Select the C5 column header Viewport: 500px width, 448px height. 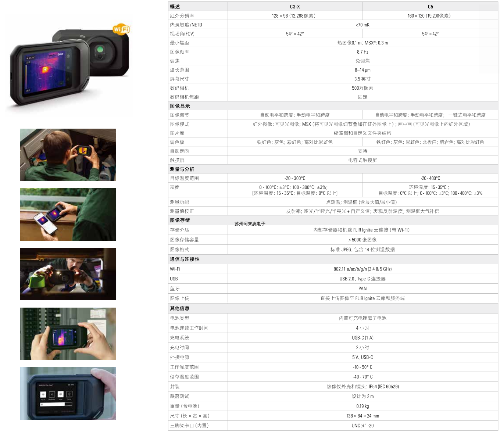[431, 7]
